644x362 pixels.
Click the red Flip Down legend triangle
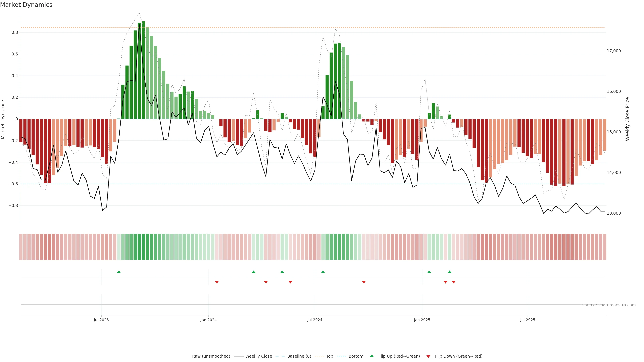(x=428, y=356)
